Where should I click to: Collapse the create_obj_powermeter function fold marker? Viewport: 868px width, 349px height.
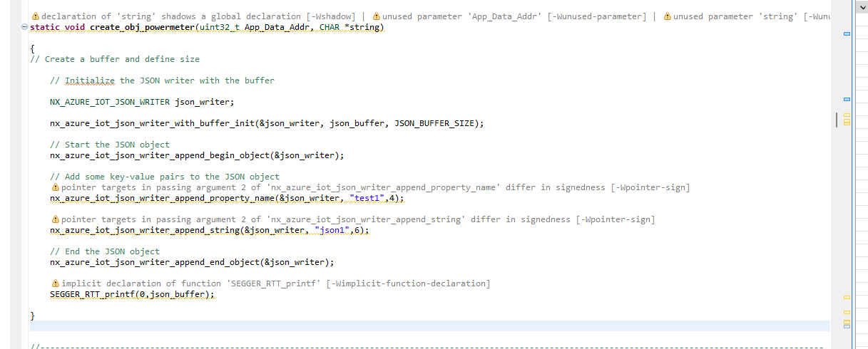point(25,27)
